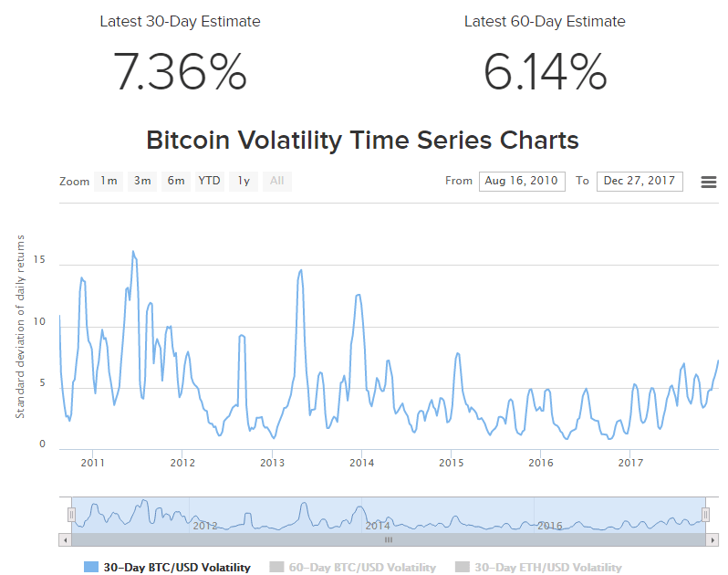The height and width of the screenshot is (575, 728).
Task: Select the All zoom range
Action: (277, 181)
